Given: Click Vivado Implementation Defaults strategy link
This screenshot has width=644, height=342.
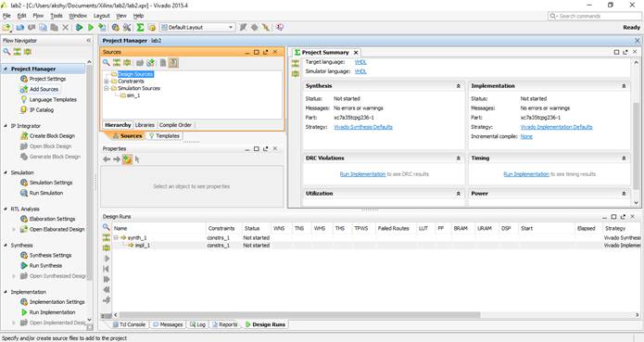Looking at the screenshot, I should coord(556,127).
